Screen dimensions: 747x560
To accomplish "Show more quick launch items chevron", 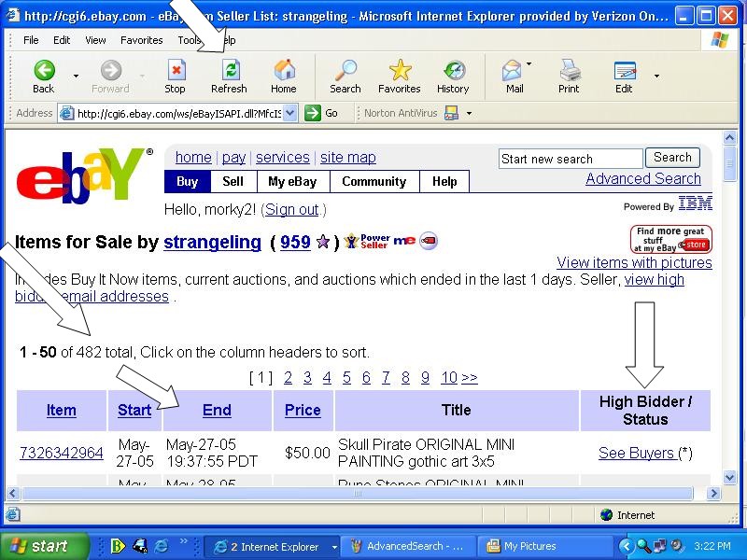I will pyautogui.click(x=183, y=541).
